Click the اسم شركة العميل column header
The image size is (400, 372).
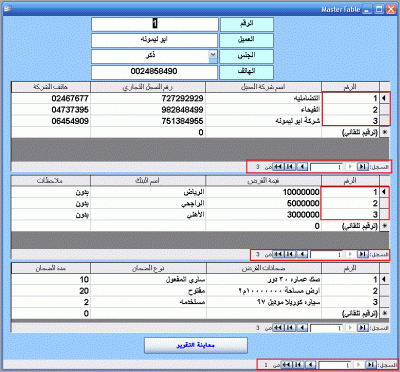pos(264,87)
